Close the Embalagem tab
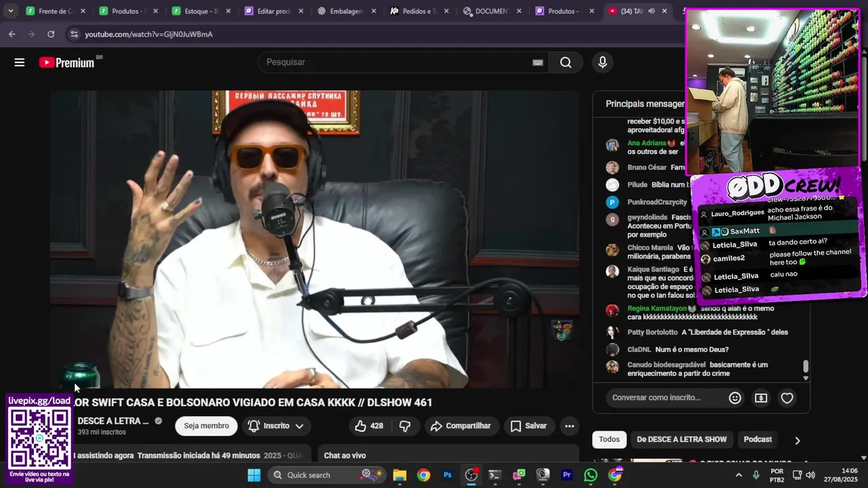Viewport: 868px width, 488px height. pos(374,11)
